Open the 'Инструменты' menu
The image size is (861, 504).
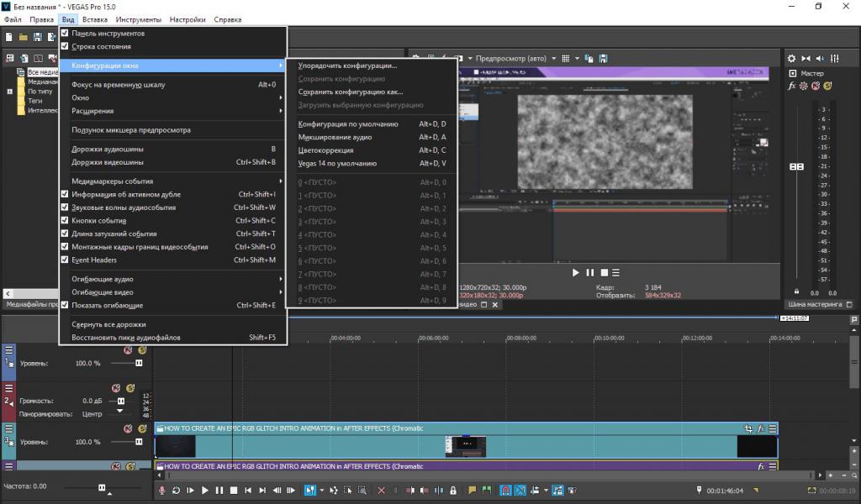139,18
